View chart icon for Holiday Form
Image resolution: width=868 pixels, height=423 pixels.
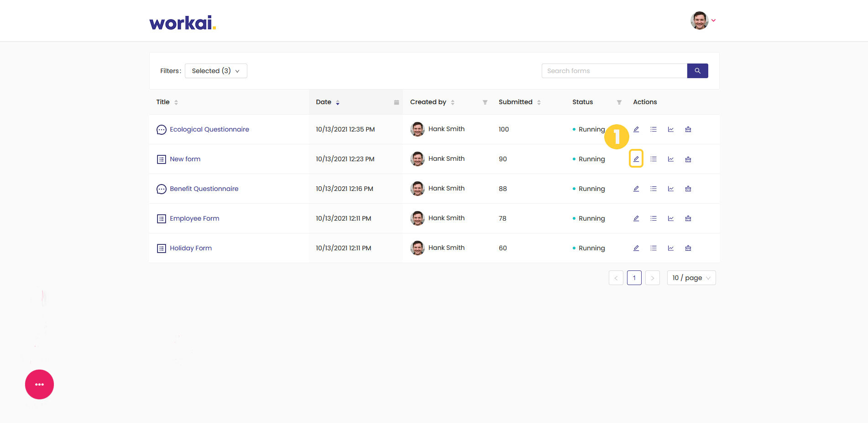tap(671, 248)
